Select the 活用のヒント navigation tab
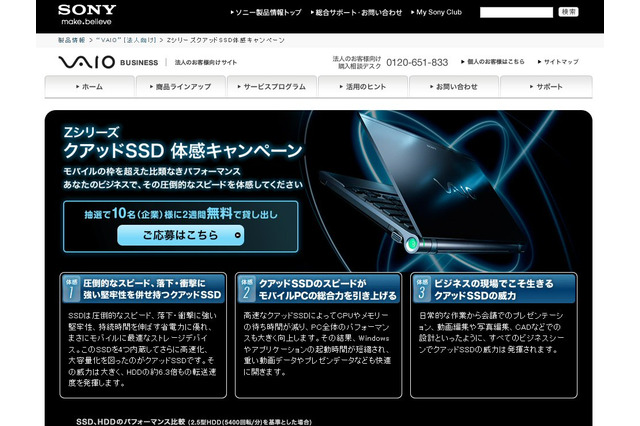Screen dimensions: 640x426 pos(363,87)
